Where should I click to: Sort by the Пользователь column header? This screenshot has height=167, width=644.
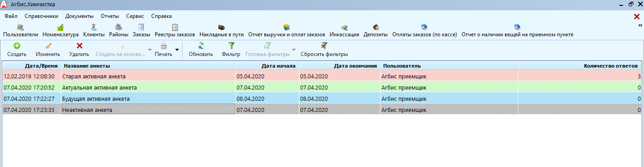pyautogui.click(x=449, y=66)
